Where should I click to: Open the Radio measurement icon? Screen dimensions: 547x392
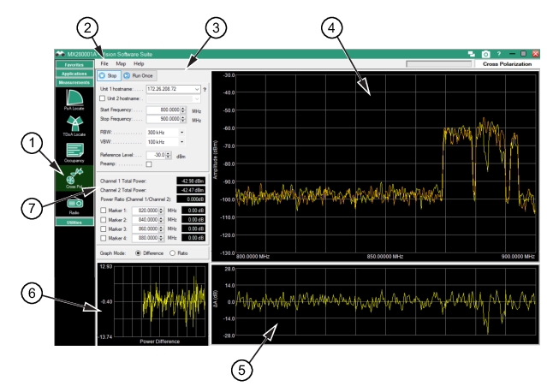click(74, 204)
